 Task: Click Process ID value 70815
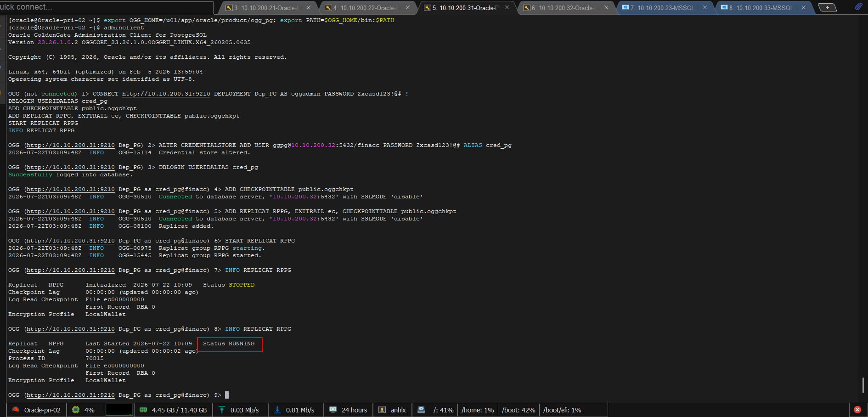(x=95, y=358)
